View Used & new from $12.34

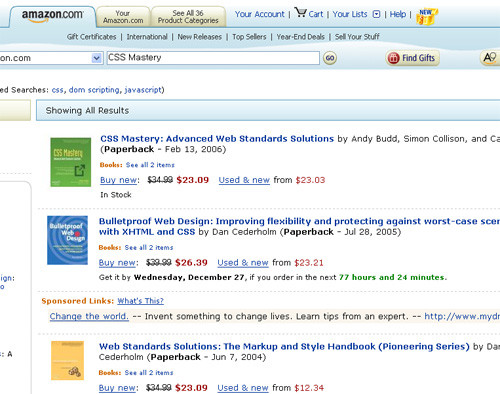(243, 388)
